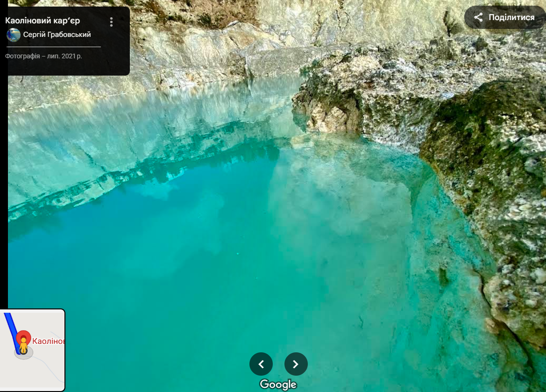546x392 pixels.
Task: Click the mossy rock outcrop on the right
Action: coord(486,140)
